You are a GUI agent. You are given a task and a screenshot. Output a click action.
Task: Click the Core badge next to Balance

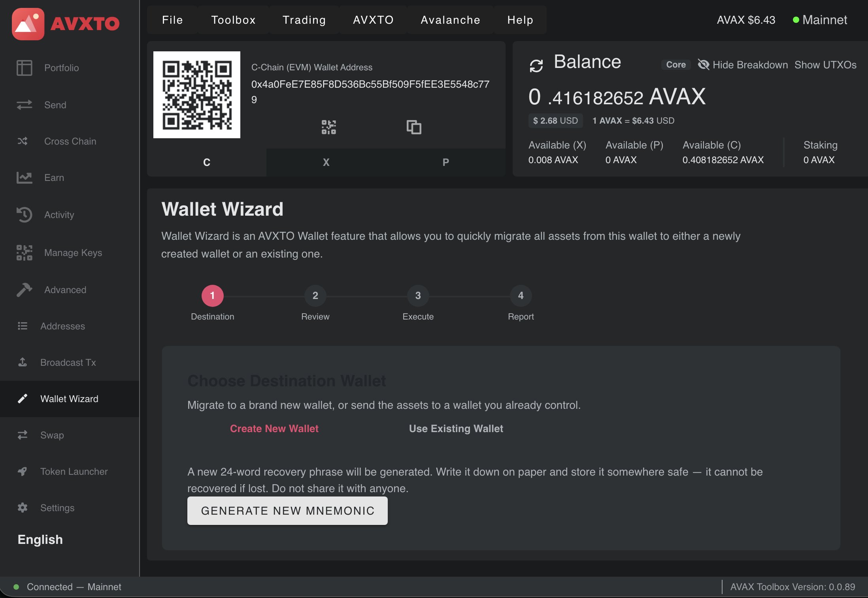[x=676, y=65]
